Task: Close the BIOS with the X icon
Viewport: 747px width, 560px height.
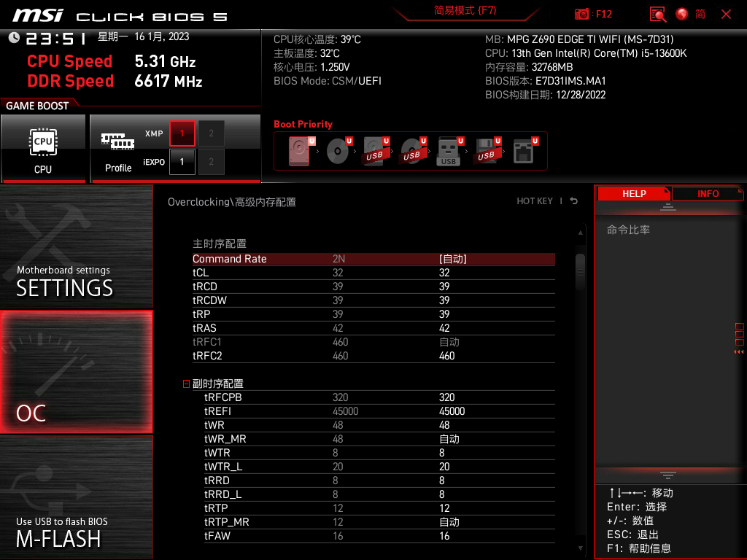Action: click(x=726, y=15)
